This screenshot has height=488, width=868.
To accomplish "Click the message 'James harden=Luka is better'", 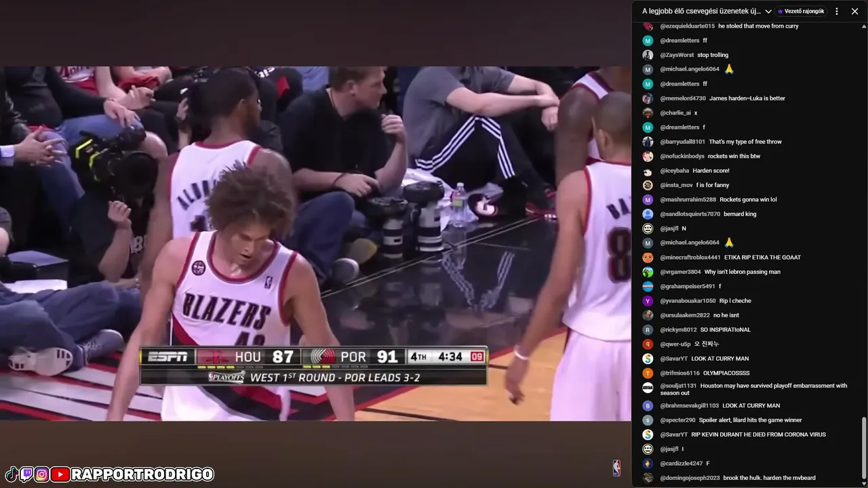I will [x=747, y=98].
